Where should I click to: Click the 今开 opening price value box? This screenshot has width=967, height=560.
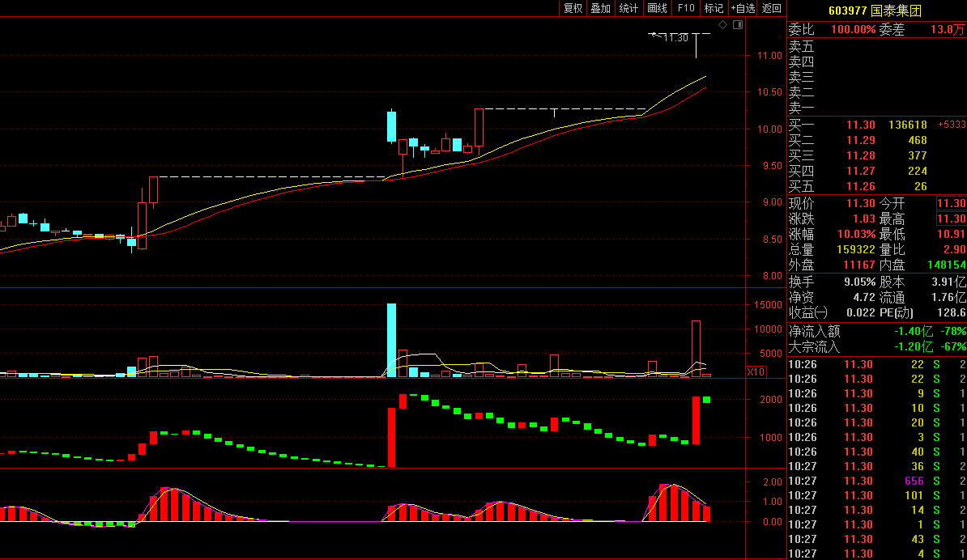(951, 203)
